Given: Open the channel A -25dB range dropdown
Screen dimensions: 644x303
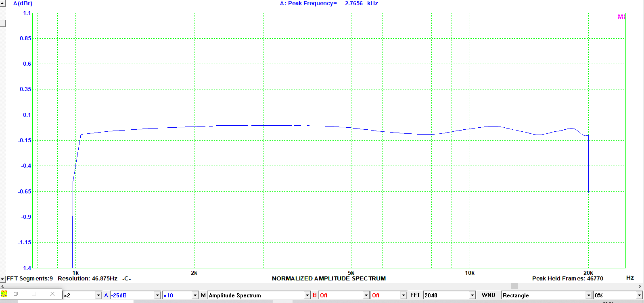Looking at the screenshot, I should pos(157,295).
